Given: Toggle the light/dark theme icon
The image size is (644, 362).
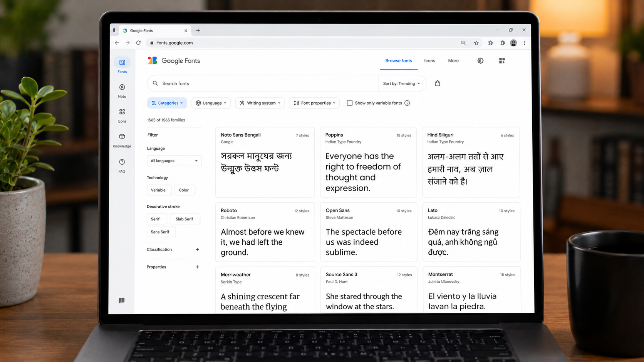Looking at the screenshot, I should pyautogui.click(x=480, y=61).
